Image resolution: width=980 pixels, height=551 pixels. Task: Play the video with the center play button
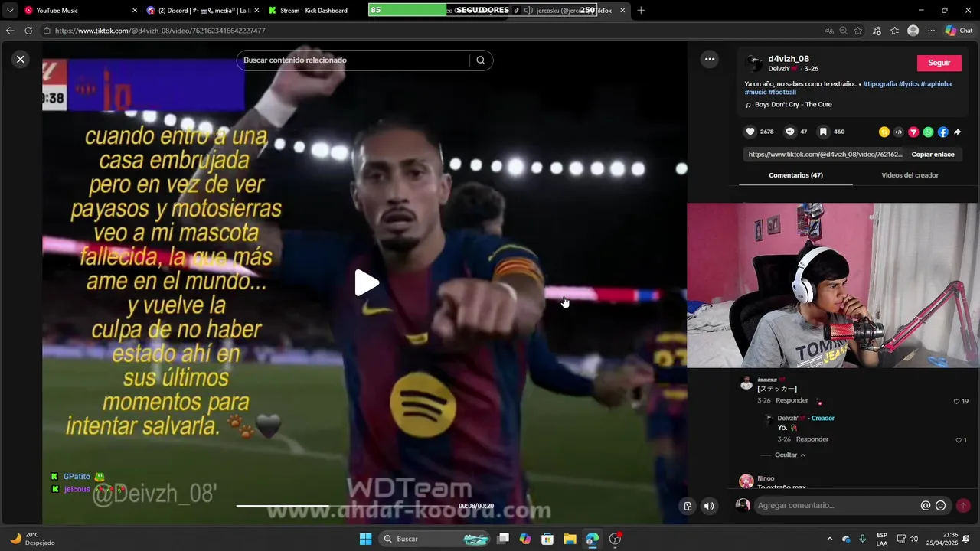point(366,283)
